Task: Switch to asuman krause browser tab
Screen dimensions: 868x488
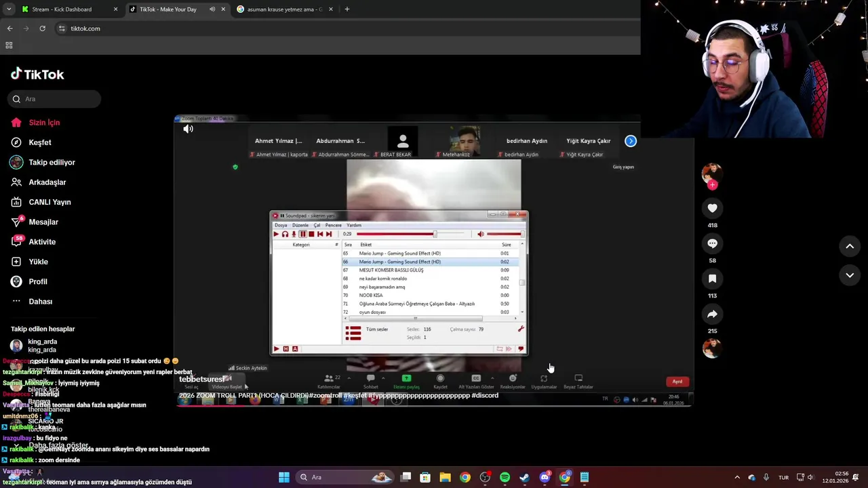Action: pos(283,9)
